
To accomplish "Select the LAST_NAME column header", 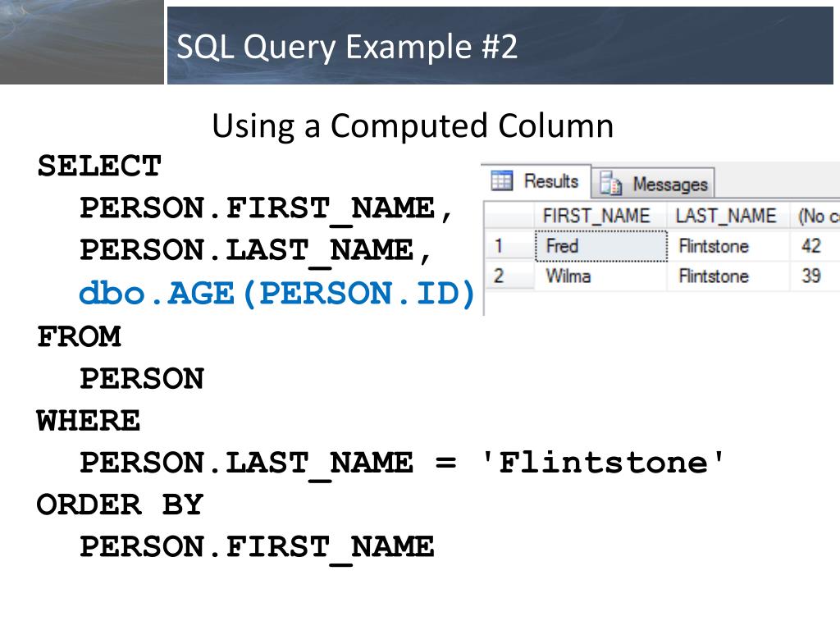I will tap(725, 216).
